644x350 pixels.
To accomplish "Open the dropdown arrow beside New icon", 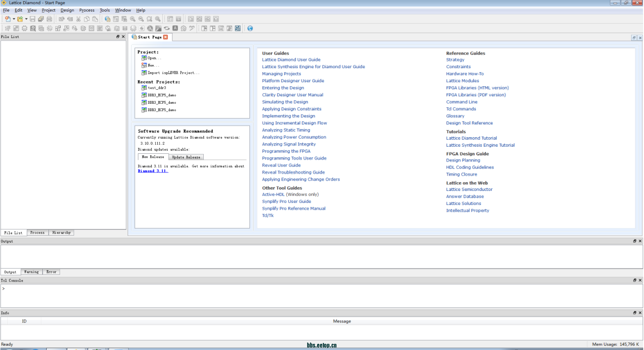I will coord(14,19).
